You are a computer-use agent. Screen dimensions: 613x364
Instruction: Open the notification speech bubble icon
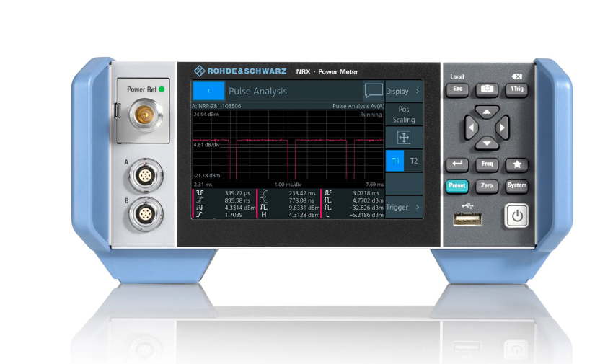click(373, 91)
